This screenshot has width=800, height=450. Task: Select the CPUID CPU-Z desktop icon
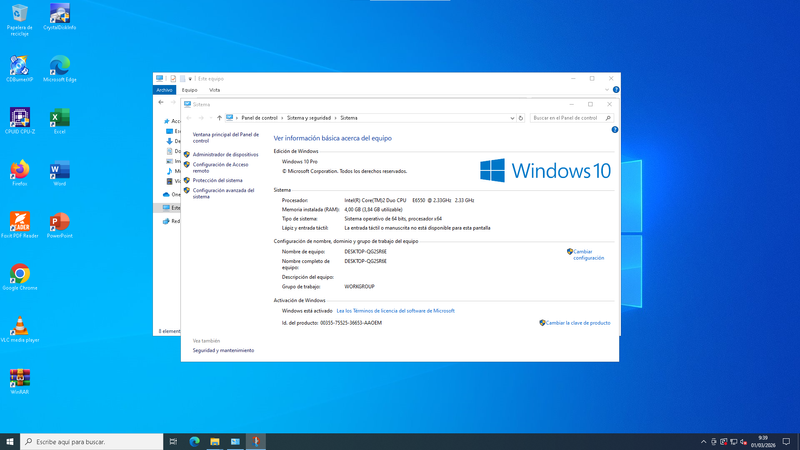click(x=19, y=121)
